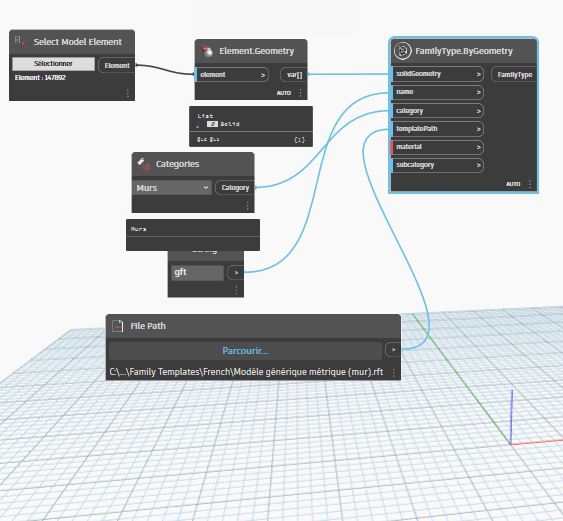The height and width of the screenshot is (521, 563).
Task: Click the File Path node document icon
Action: pos(117,326)
